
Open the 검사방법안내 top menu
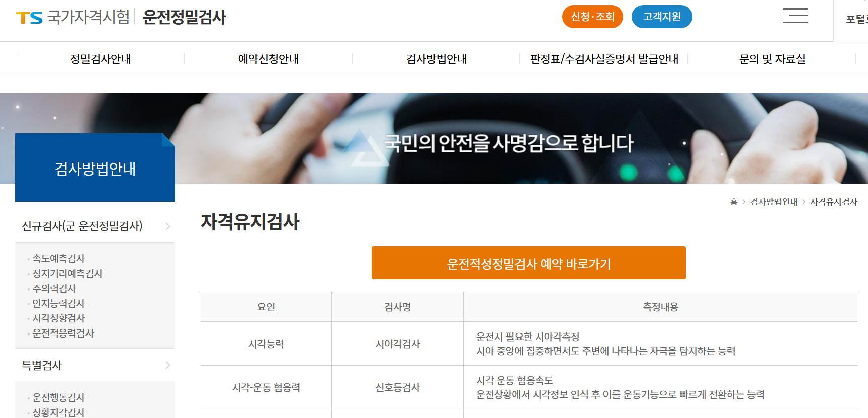(437, 59)
